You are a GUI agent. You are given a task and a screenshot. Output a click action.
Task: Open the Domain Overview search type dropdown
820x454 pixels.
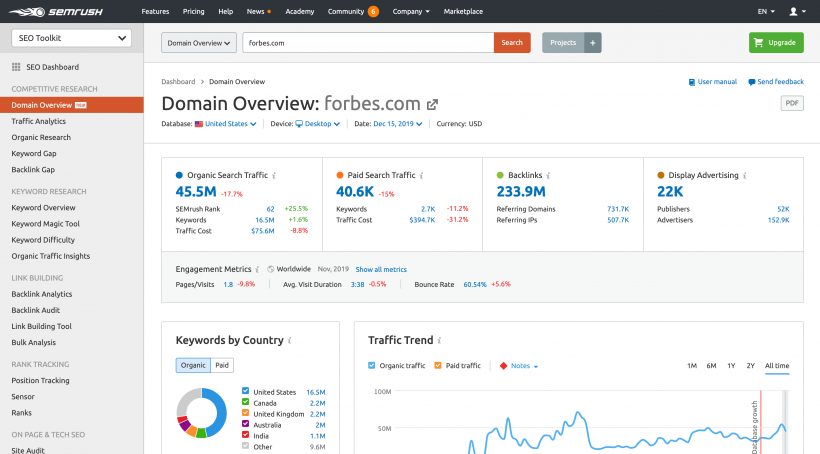click(199, 43)
